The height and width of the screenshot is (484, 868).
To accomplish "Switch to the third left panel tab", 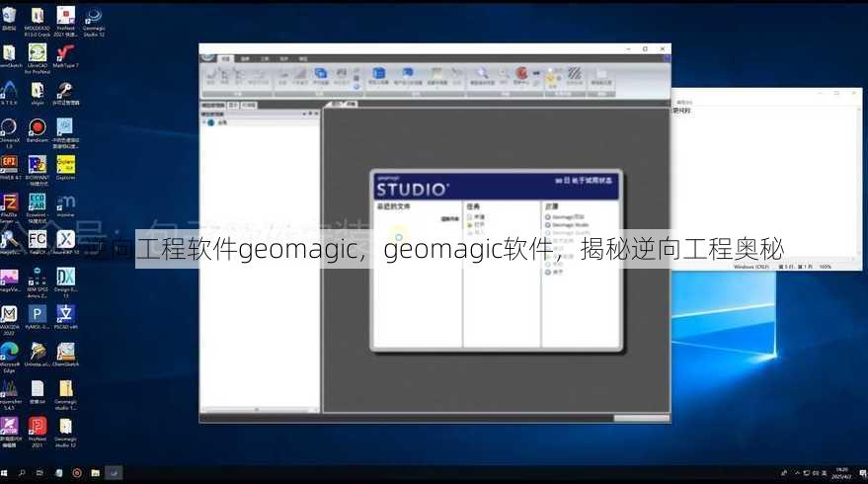I will pyautogui.click(x=249, y=105).
